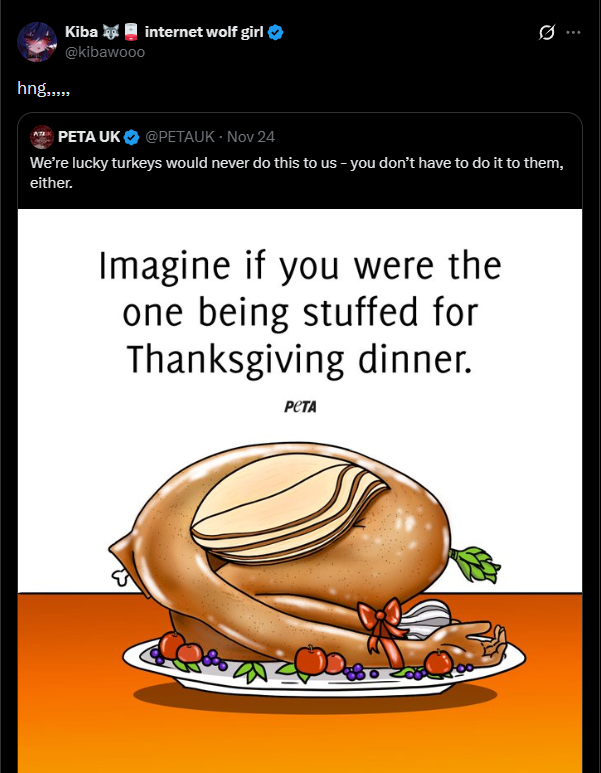Viewport: 601px width, 773px height.
Task: Click the 'Imagine if you were' headline
Action: coord(300,267)
